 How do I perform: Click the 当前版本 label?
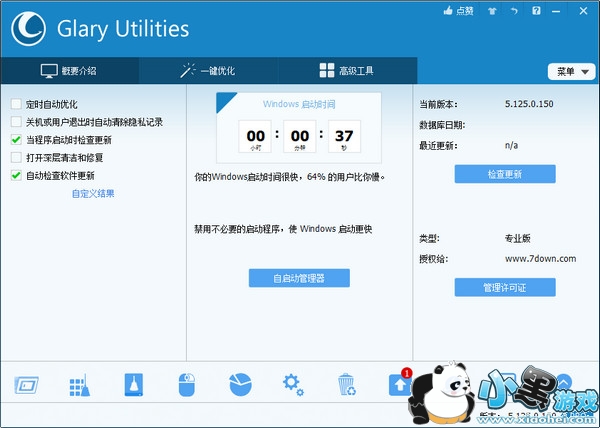438,104
